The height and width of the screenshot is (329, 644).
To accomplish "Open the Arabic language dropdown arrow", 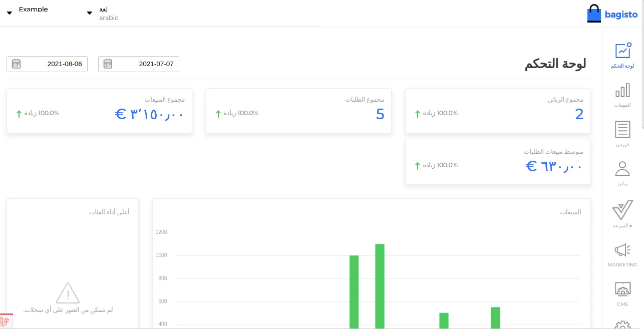I will [x=90, y=13].
